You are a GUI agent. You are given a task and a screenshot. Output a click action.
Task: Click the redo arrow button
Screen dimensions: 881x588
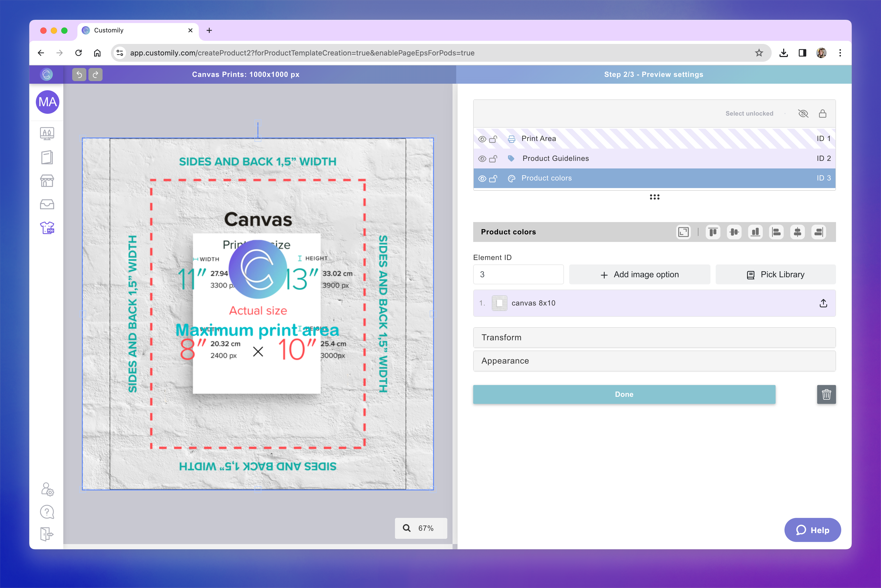[x=95, y=74]
